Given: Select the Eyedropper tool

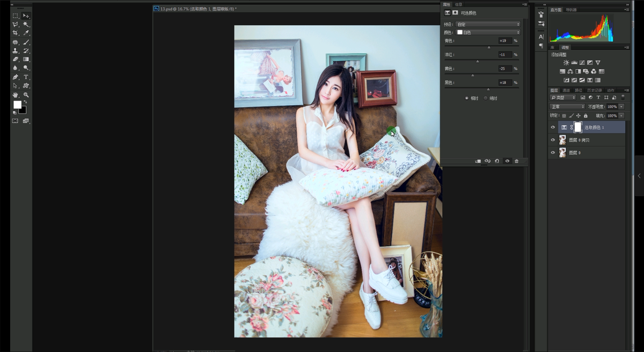Looking at the screenshot, I should click(26, 33).
